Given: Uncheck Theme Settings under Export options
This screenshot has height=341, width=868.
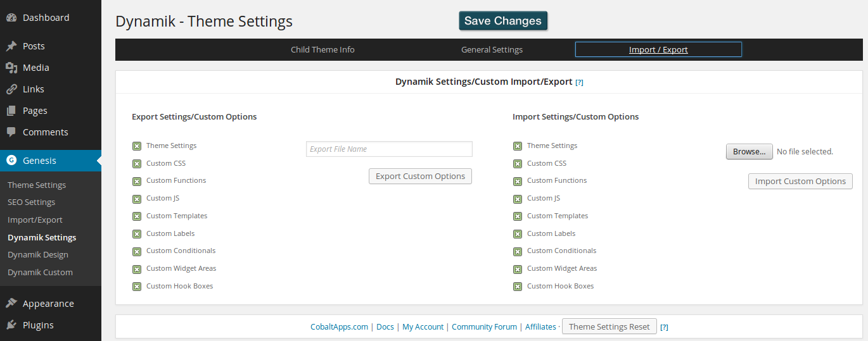Looking at the screenshot, I should 137,146.
